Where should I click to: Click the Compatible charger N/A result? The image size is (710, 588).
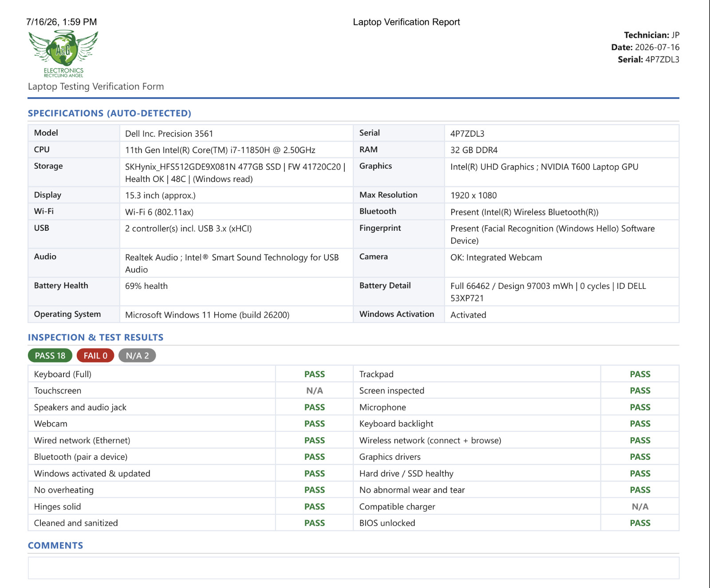pyautogui.click(x=640, y=506)
